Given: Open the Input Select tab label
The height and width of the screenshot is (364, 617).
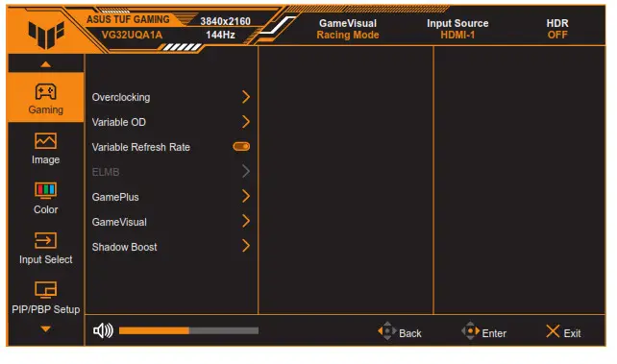Looking at the screenshot, I should pos(45,259).
